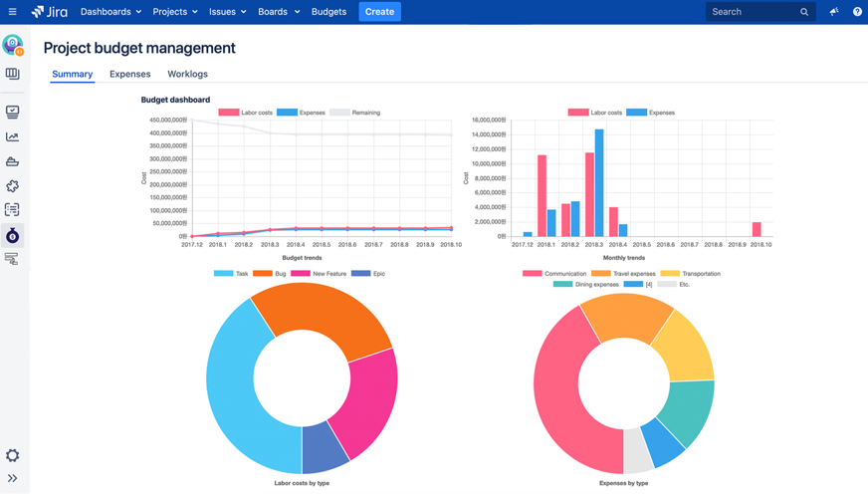This screenshot has height=494, width=868.
Task: Open the components puzzle icon in sidebar
Action: pyautogui.click(x=12, y=186)
